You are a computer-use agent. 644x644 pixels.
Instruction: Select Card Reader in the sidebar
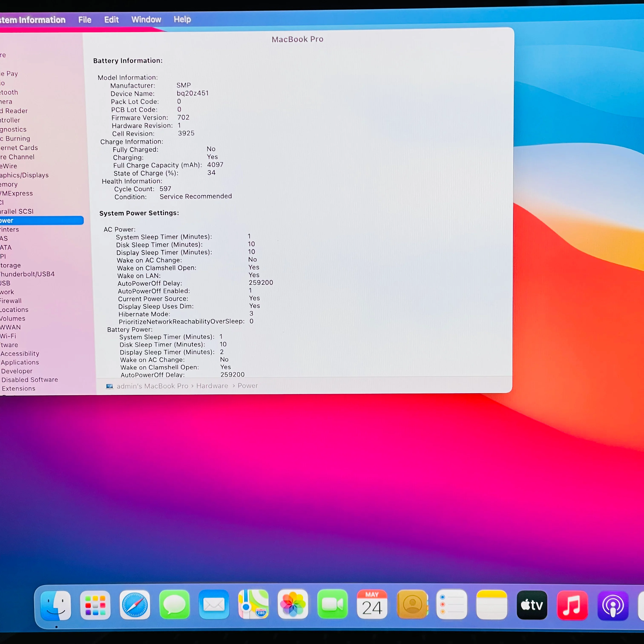point(14,111)
